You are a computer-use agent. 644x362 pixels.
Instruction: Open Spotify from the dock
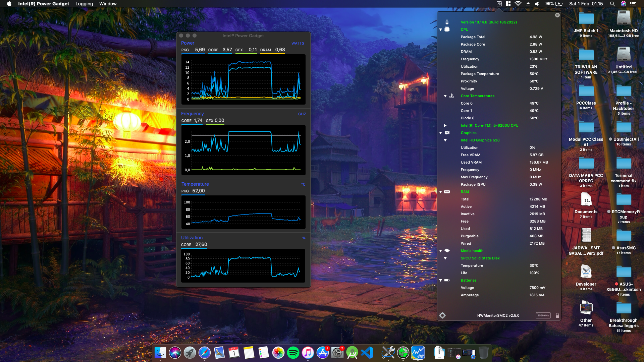[293, 353]
